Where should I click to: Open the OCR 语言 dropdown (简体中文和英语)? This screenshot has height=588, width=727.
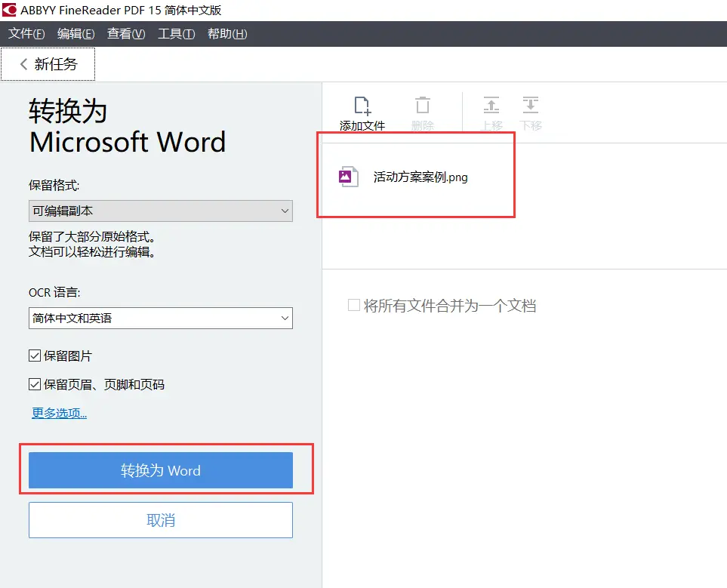coord(160,318)
